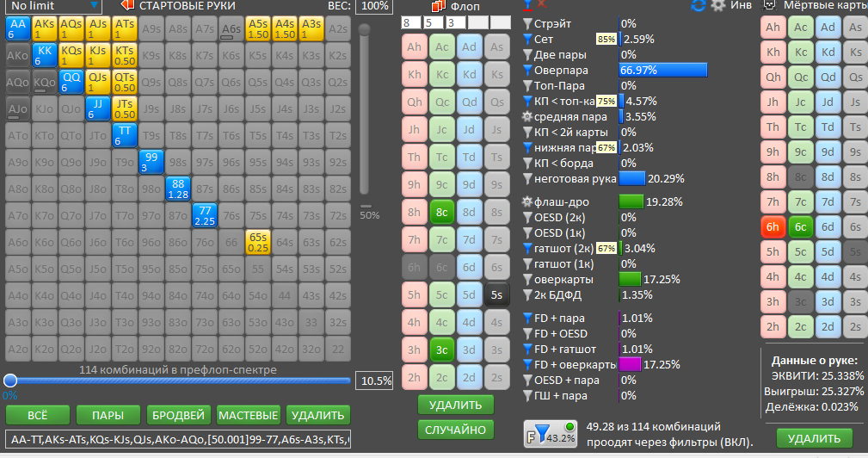Click the red arrow icon beside СТАРТОВЫЕ РУКИ
The width and height of the screenshot is (868, 458).
click(127, 5)
